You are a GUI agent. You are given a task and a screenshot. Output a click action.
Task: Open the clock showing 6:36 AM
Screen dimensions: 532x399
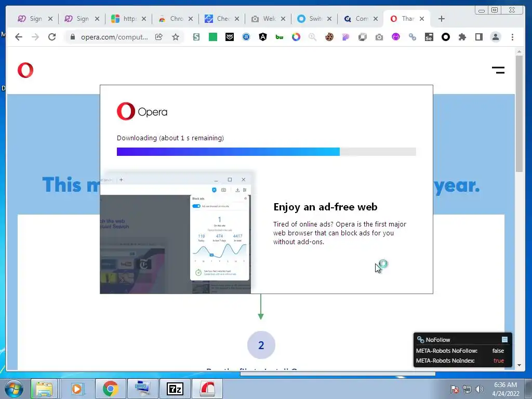pyautogui.click(x=506, y=389)
